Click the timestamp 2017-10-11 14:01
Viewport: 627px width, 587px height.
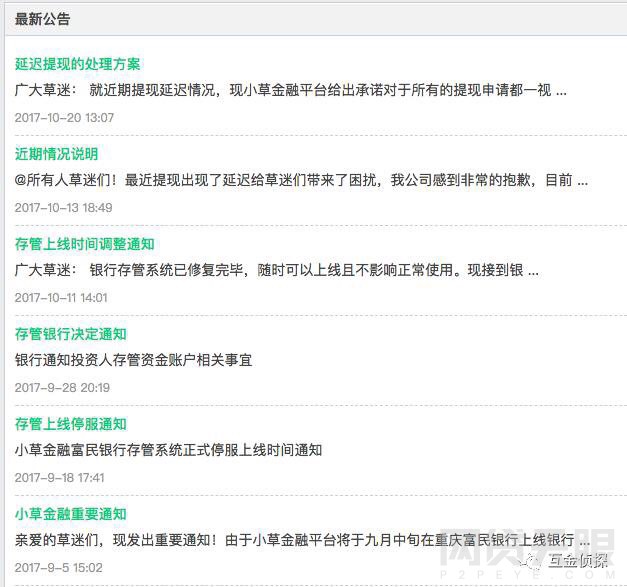pos(61,297)
